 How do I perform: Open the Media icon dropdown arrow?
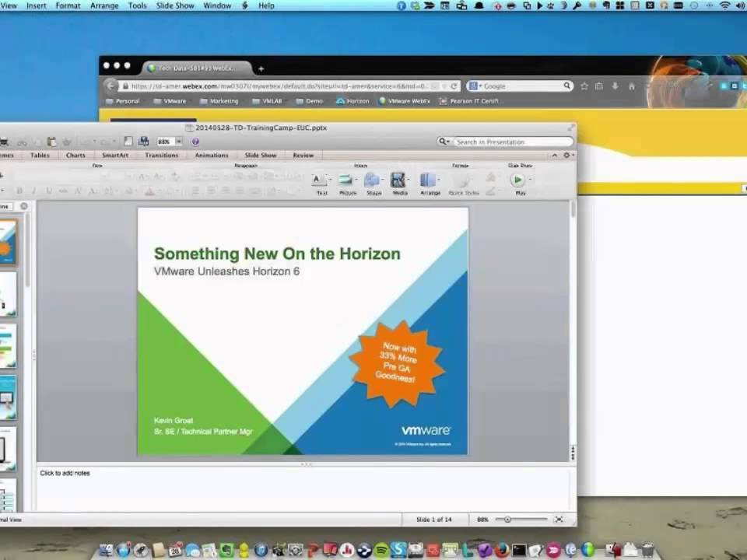409,180
